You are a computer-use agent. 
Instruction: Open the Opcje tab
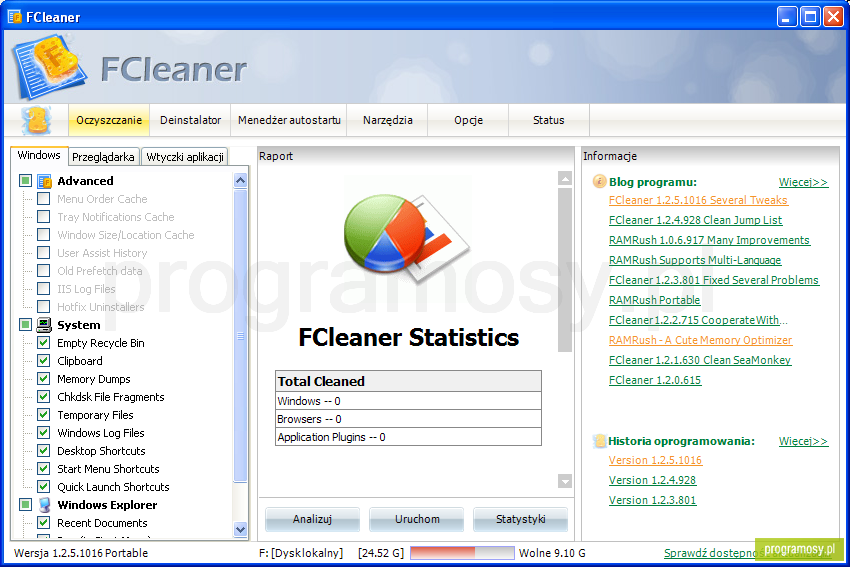pyautogui.click(x=468, y=120)
